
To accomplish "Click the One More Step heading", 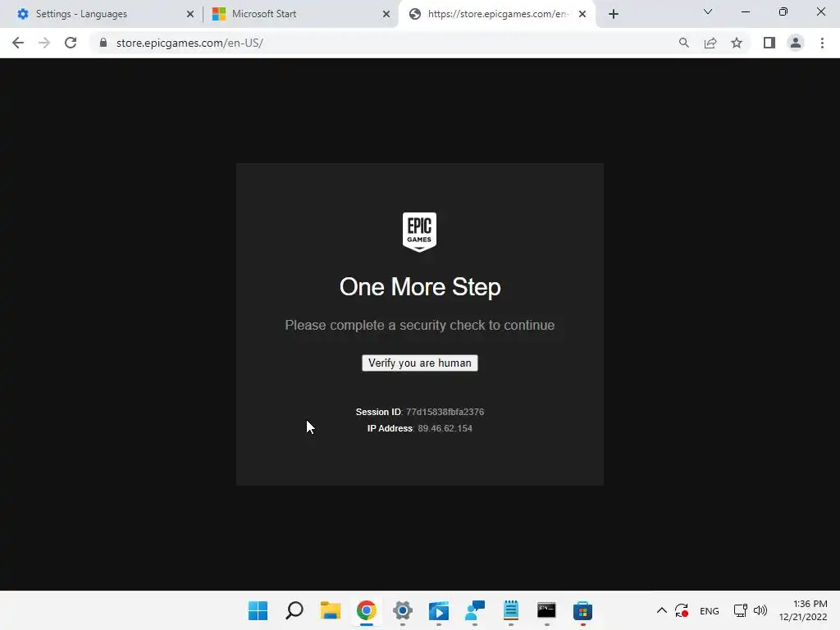I will tap(420, 287).
